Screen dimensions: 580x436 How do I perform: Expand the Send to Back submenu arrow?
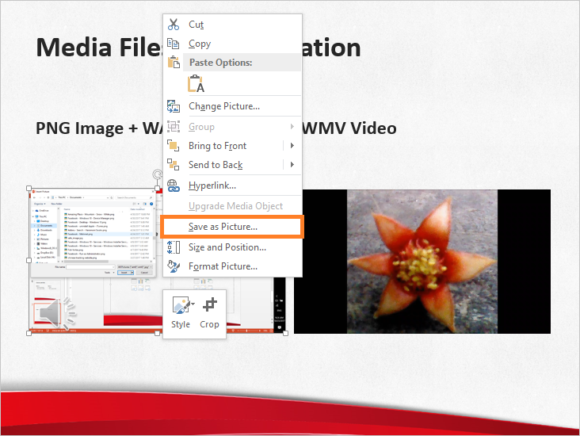[292, 165]
